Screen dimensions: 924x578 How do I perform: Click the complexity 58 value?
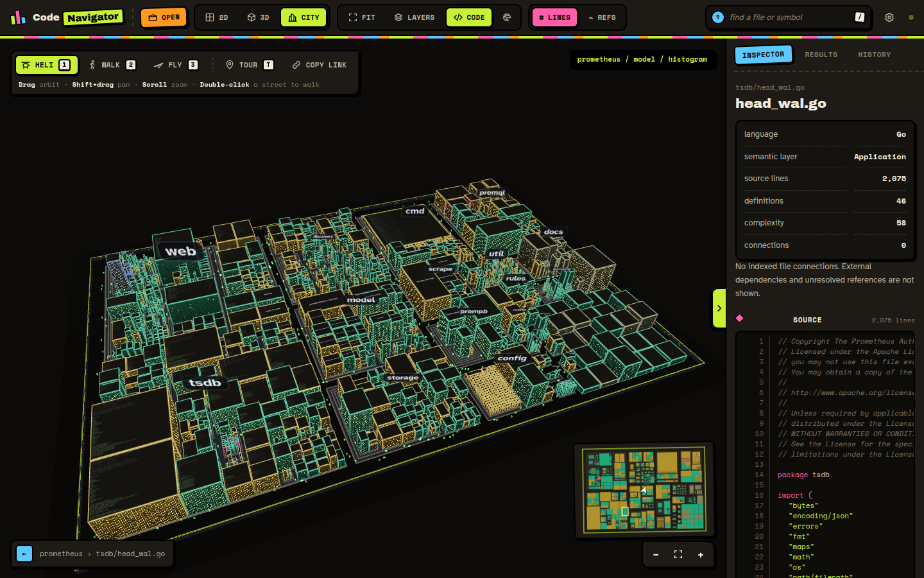901,223
